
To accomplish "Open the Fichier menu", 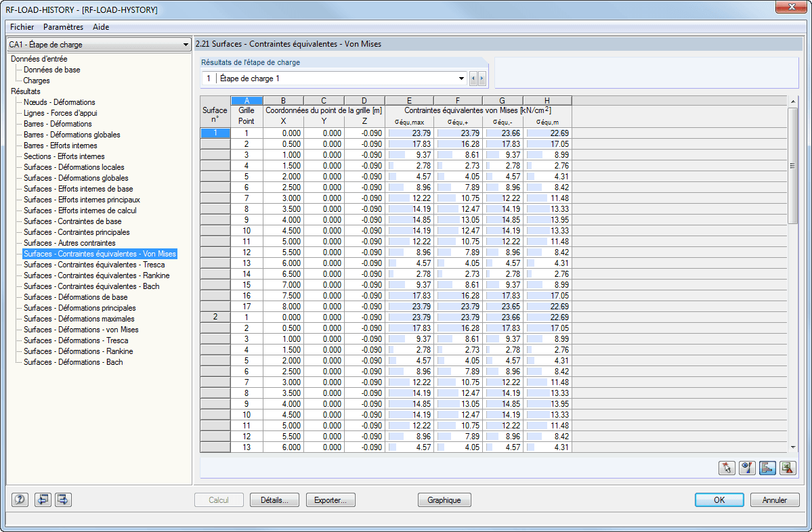I will click(22, 27).
